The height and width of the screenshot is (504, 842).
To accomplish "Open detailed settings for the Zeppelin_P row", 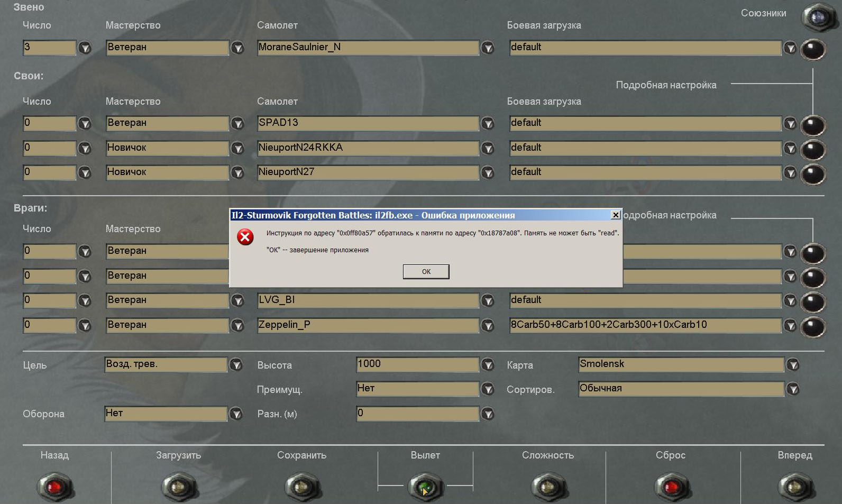I will point(813,327).
